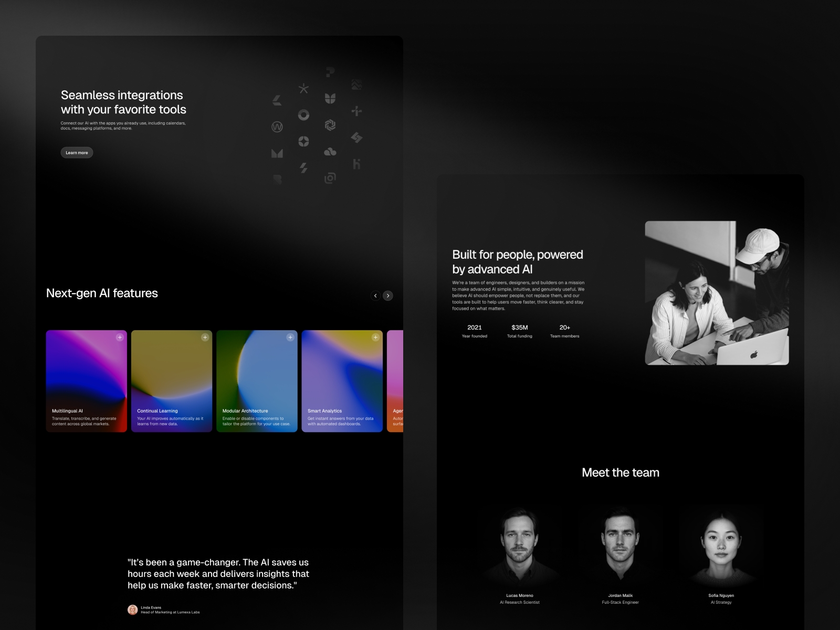Expand the Multilingual AI feature card
Viewport: 840px width, 630px height.
120,338
